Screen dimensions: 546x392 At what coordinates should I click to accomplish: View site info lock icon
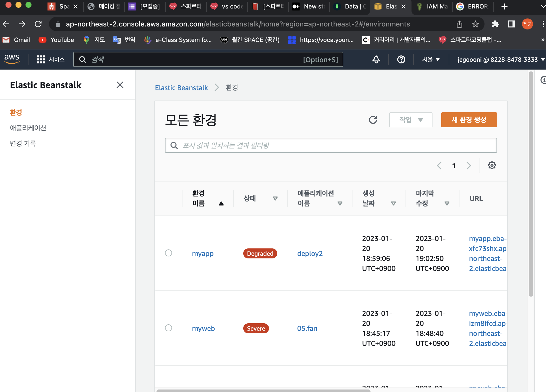58,24
